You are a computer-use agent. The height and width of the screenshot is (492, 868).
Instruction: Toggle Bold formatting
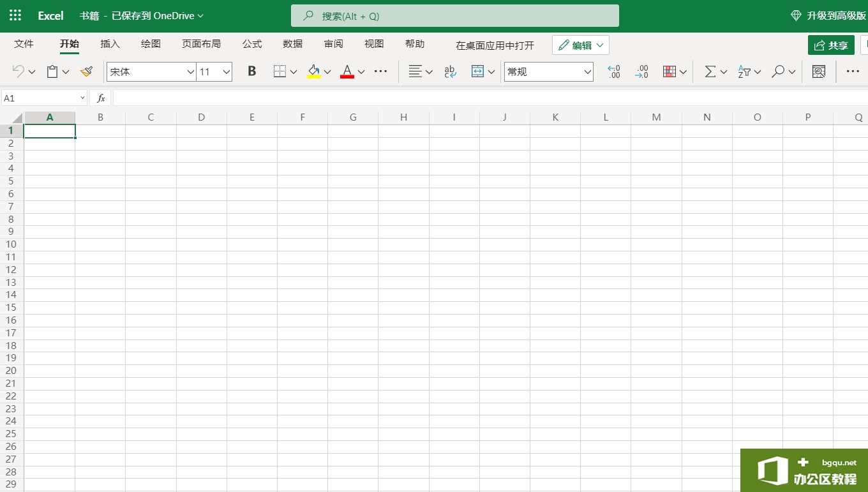pos(251,71)
